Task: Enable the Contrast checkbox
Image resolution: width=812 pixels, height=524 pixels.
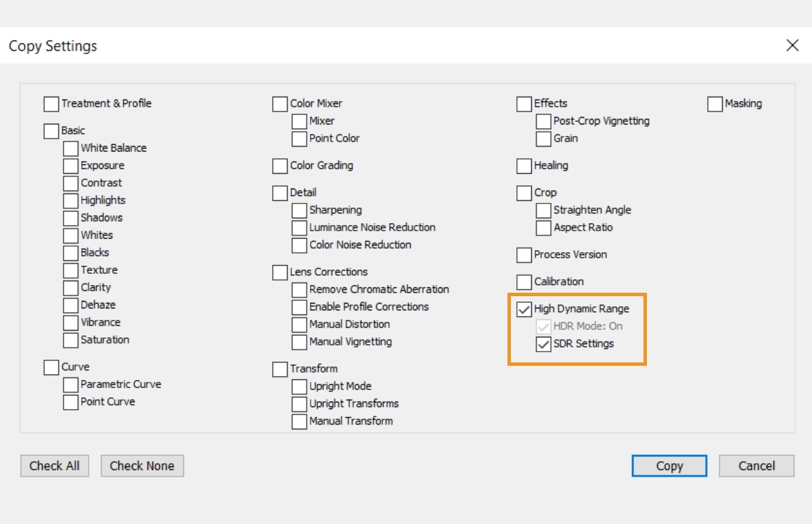Action: [70, 183]
